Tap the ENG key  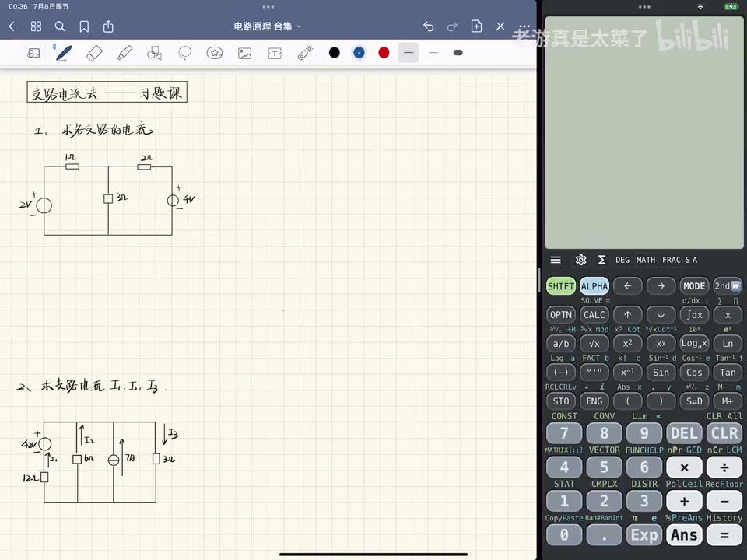click(594, 401)
